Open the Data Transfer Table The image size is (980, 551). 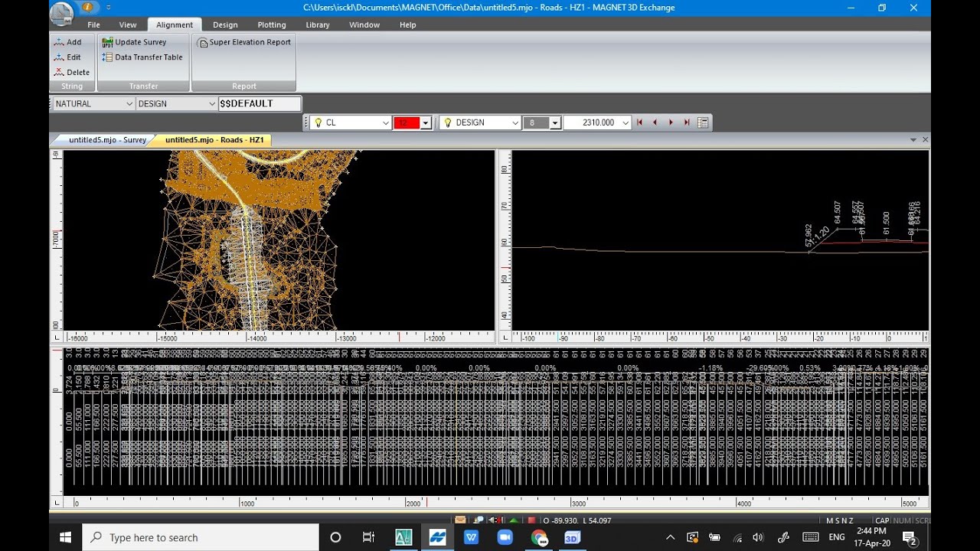click(142, 57)
